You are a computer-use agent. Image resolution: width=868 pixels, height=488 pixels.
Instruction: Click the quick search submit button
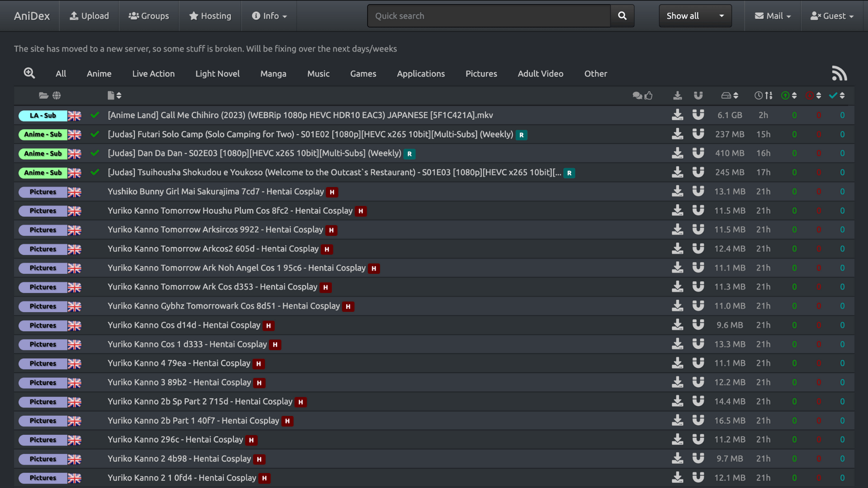(x=622, y=16)
